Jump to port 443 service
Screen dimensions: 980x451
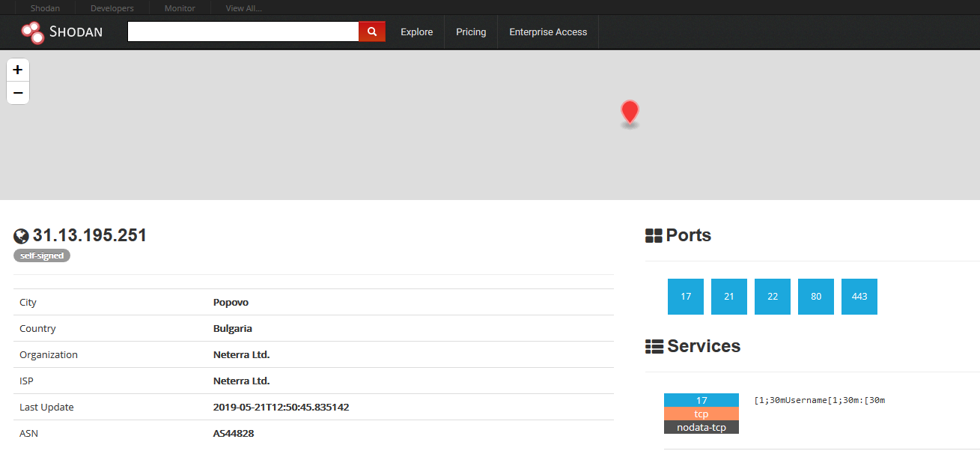coord(859,297)
